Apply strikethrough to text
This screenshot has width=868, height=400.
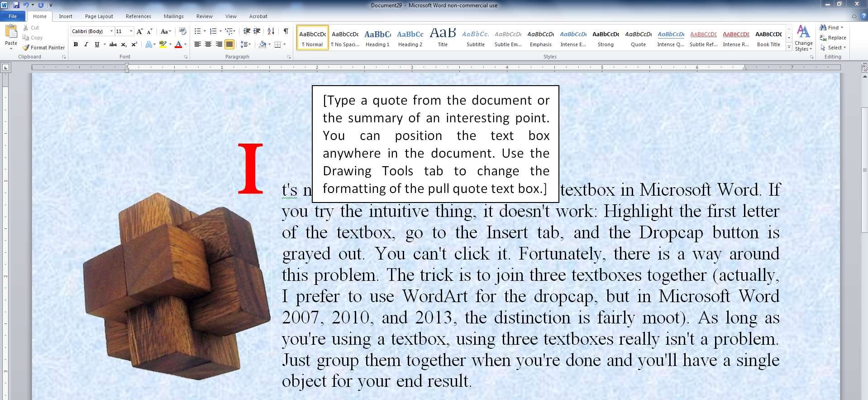(113, 44)
